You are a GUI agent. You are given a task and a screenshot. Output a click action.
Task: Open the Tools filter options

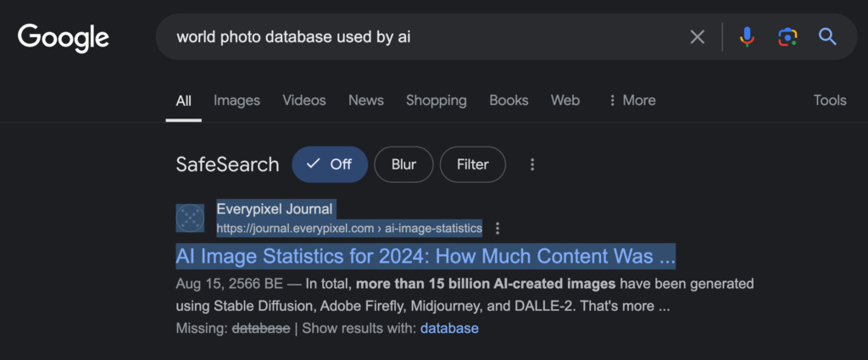tap(829, 100)
